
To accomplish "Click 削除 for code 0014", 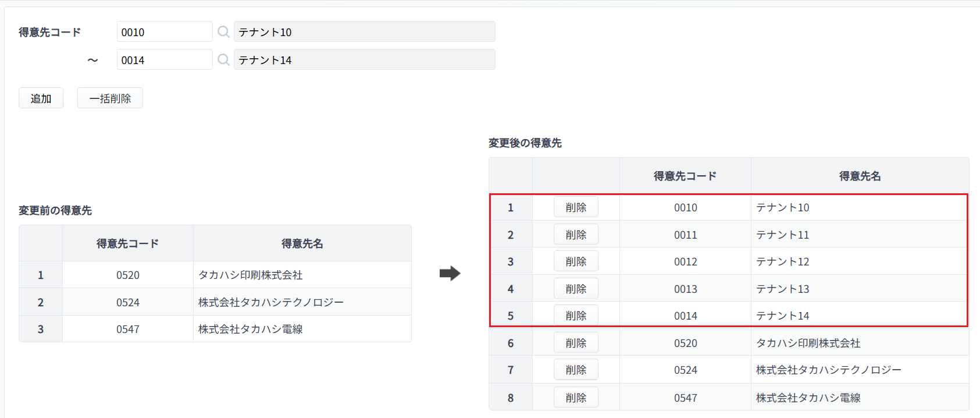I will click(x=576, y=316).
